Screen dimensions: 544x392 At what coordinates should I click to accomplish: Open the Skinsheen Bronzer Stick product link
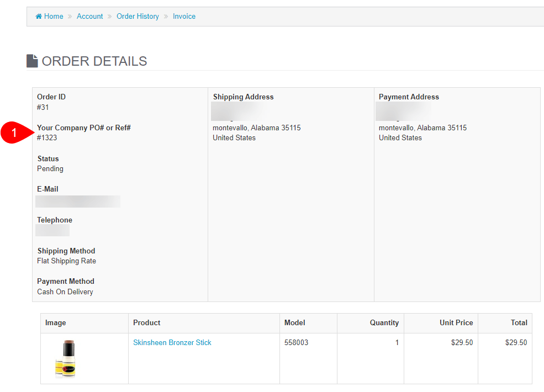(172, 343)
